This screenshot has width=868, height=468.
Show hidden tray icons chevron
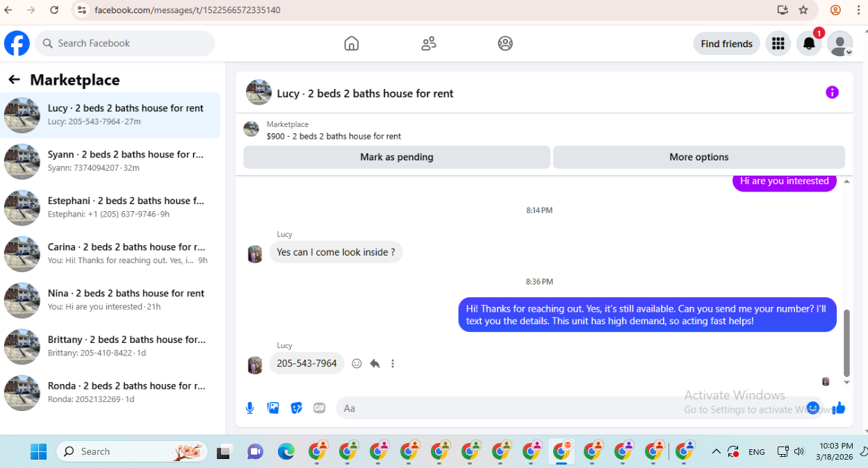tap(716, 451)
